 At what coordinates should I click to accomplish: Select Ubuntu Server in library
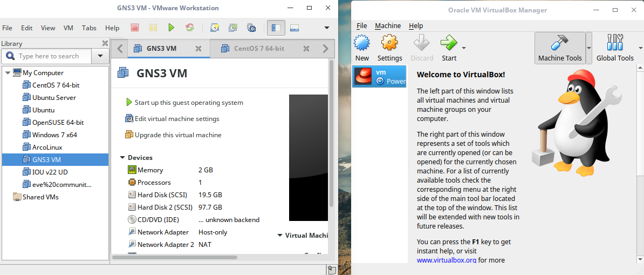pyautogui.click(x=56, y=98)
